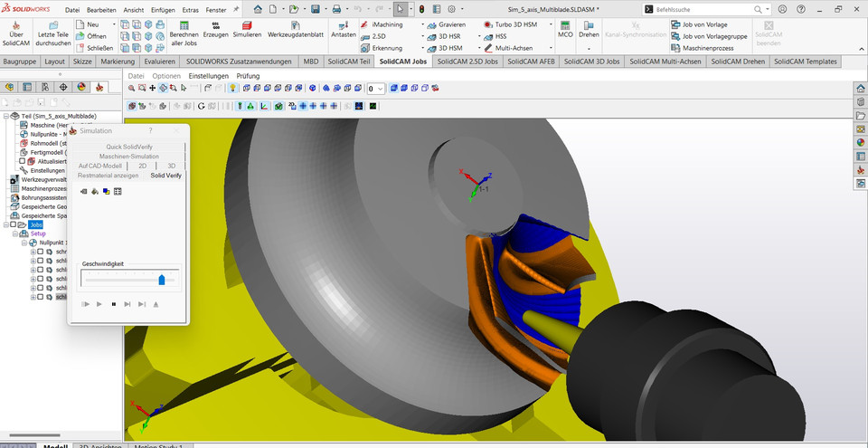Switch to SolidCAM Multi-Achsen tab
Image resolution: width=868 pixels, height=448 pixels.
[665, 62]
